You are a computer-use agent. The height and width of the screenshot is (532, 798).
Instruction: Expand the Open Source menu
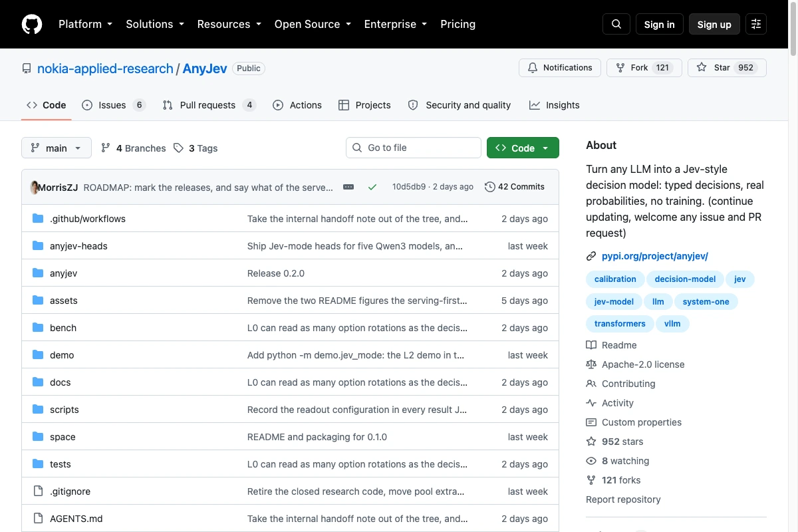pyautogui.click(x=313, y=25)
